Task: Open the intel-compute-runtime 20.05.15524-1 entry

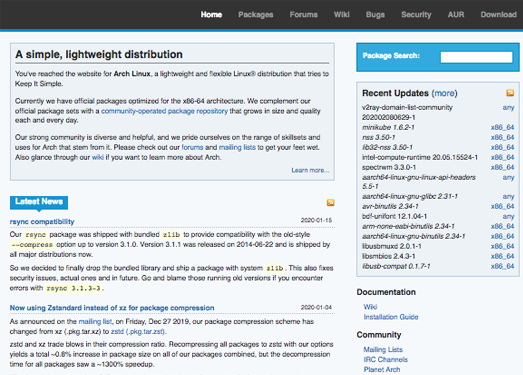Action: tap(420, 157)
